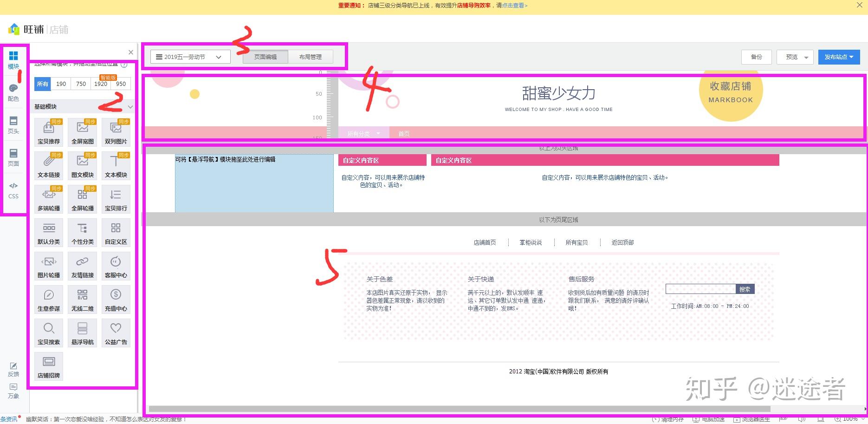
Task: Select the 图片轮播 carousel module icon
Action: 48,266
